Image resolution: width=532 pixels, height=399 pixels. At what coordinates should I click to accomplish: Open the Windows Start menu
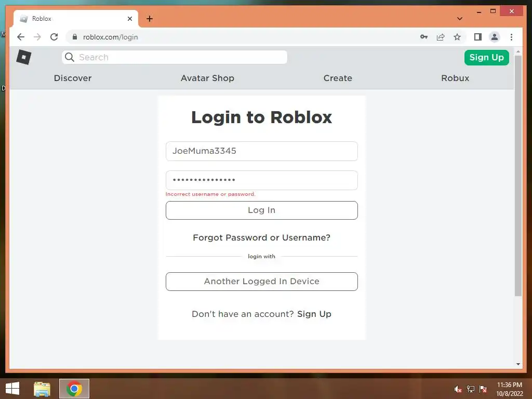[12, 389]
